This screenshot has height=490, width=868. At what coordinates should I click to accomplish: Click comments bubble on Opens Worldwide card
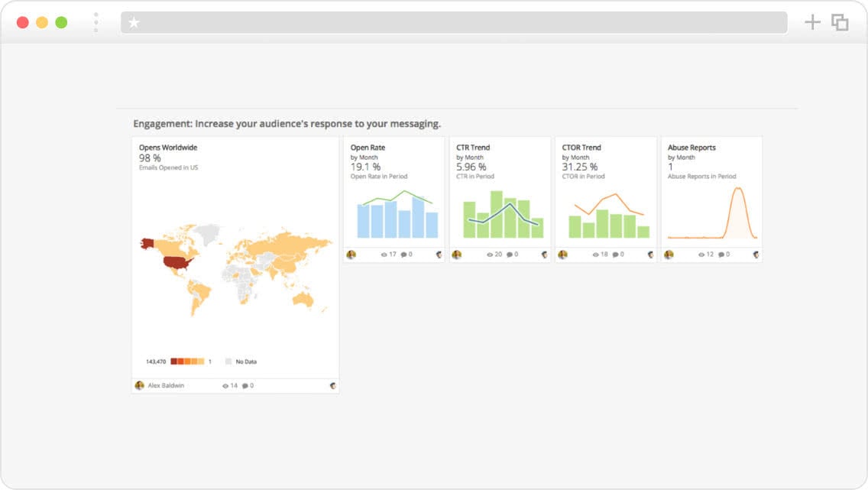[x=245, y=386]
